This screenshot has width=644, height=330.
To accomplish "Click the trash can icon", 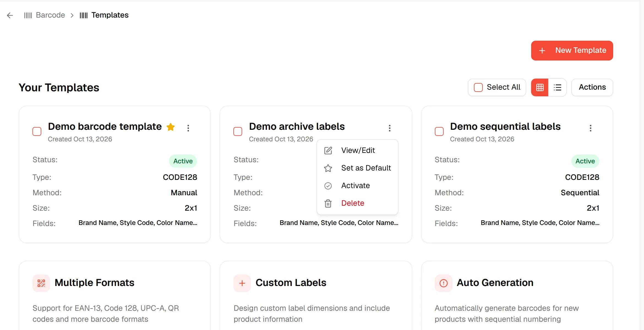I will (x=328, y=204).
